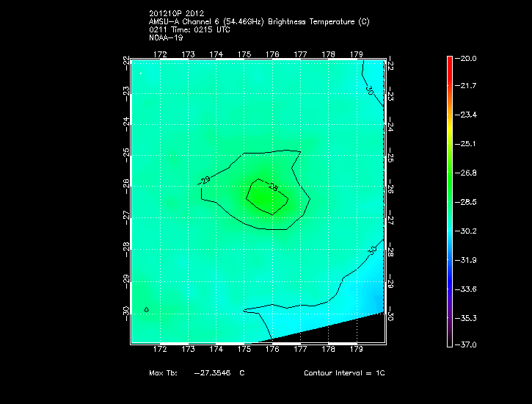
Task: Select the green section of the color bar
Action: point(449,176)
